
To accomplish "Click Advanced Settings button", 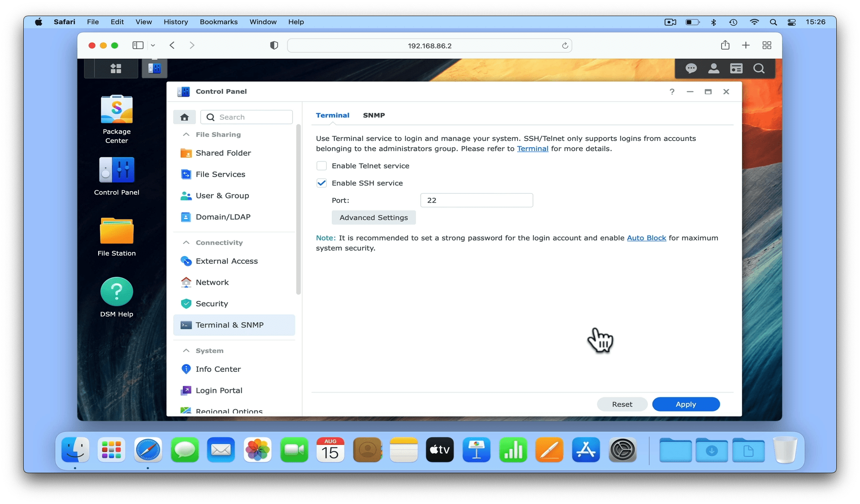I will (374, 217).
